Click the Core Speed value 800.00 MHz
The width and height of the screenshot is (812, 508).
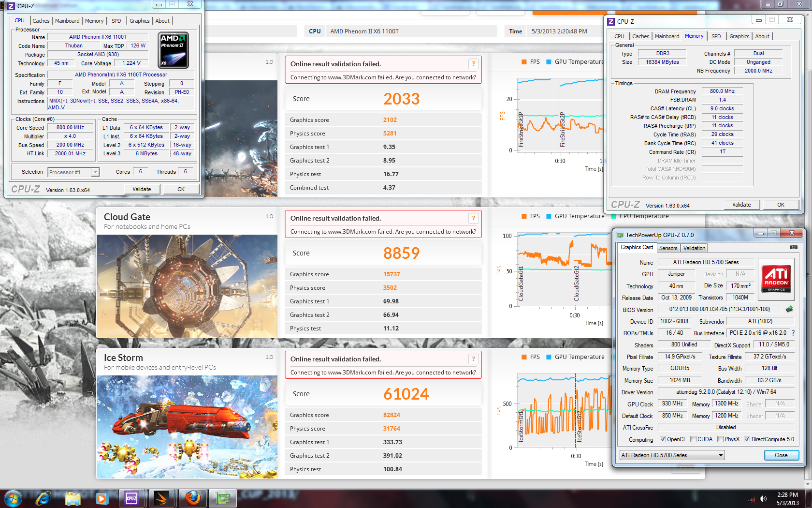pyautogui.click(x=70, y=128)
